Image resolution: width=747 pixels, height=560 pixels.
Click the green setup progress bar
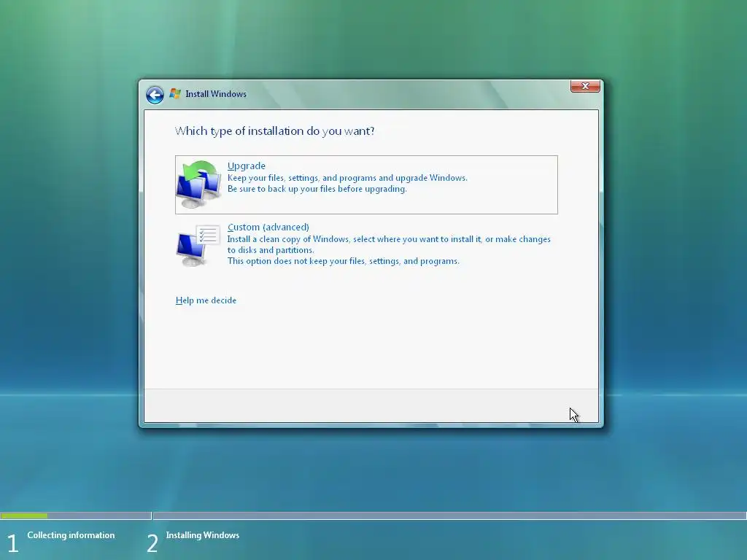pyautogui.click(x=24, y=516)
